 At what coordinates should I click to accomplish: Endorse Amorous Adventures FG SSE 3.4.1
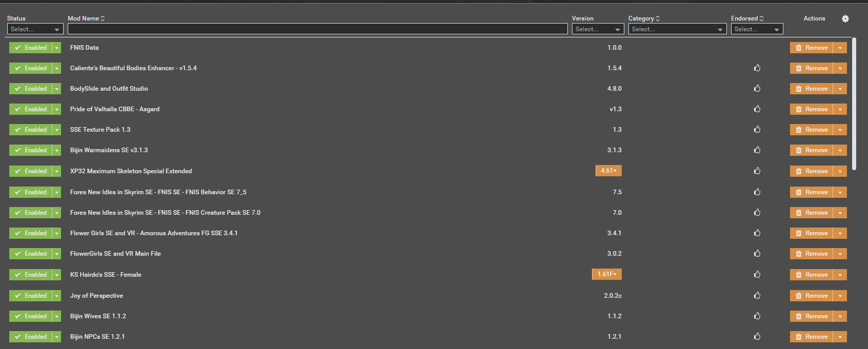coord(757,233)
